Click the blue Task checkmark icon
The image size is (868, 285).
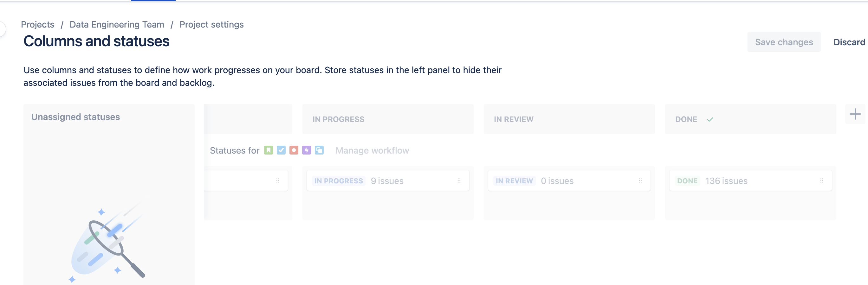(281, 150)
